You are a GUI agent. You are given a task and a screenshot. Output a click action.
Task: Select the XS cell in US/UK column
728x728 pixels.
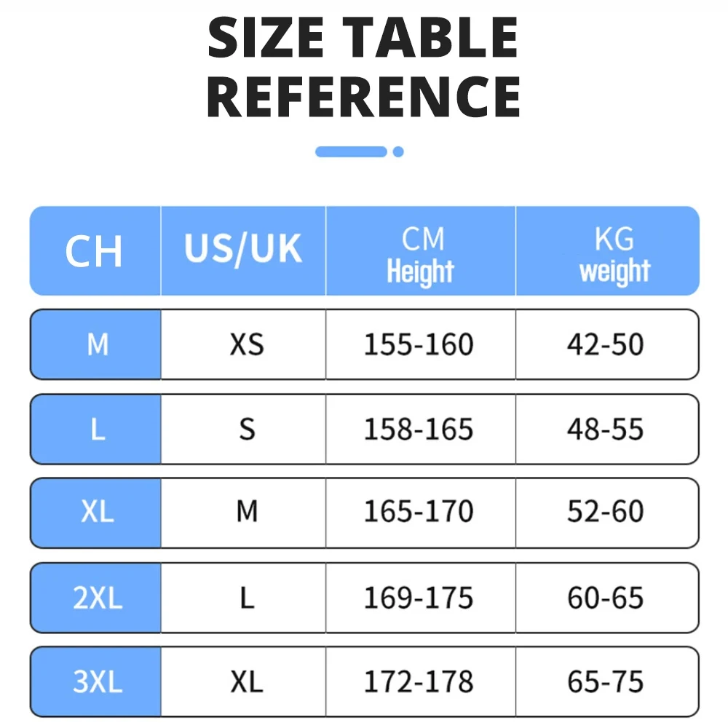(247, 344)
